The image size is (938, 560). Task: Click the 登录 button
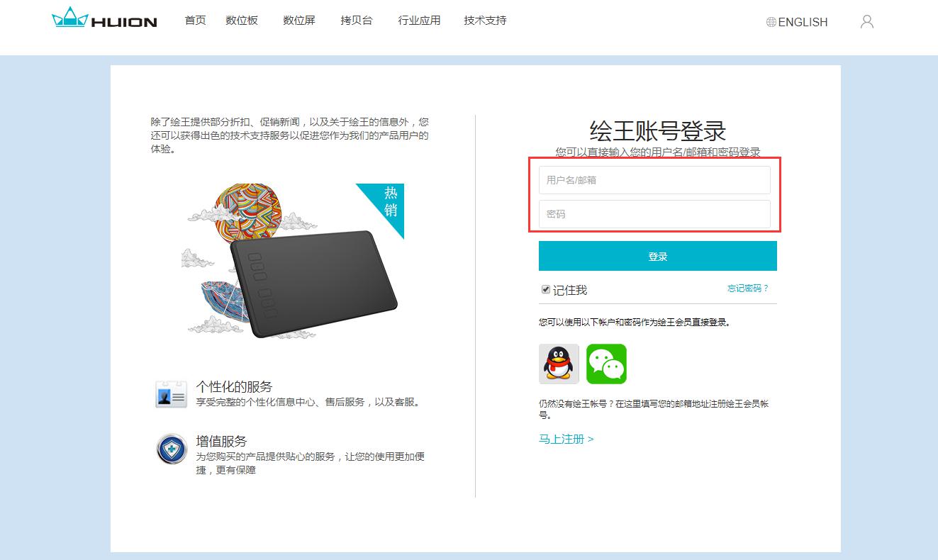[658, 256]
